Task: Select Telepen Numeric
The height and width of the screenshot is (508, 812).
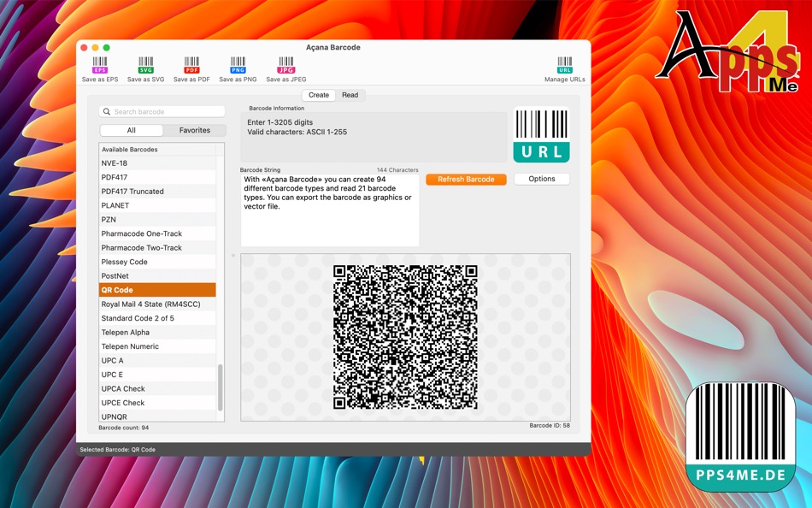Action: point(157,346)
